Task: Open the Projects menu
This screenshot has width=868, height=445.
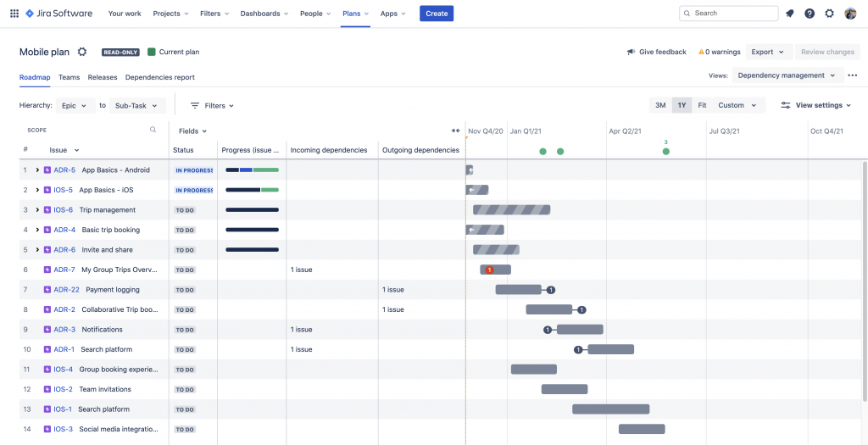Action: pyautogui.click(x=170, y=14)
